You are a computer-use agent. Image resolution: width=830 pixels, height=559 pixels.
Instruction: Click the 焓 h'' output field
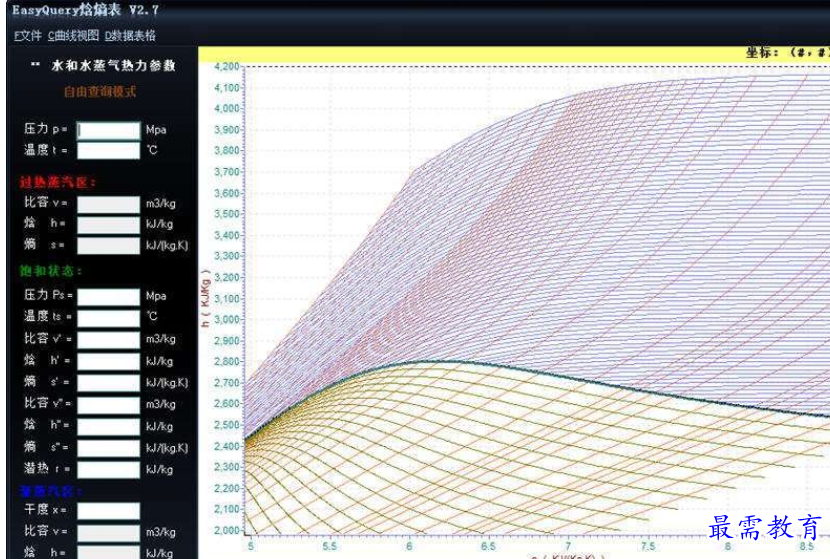pos(109,427)
